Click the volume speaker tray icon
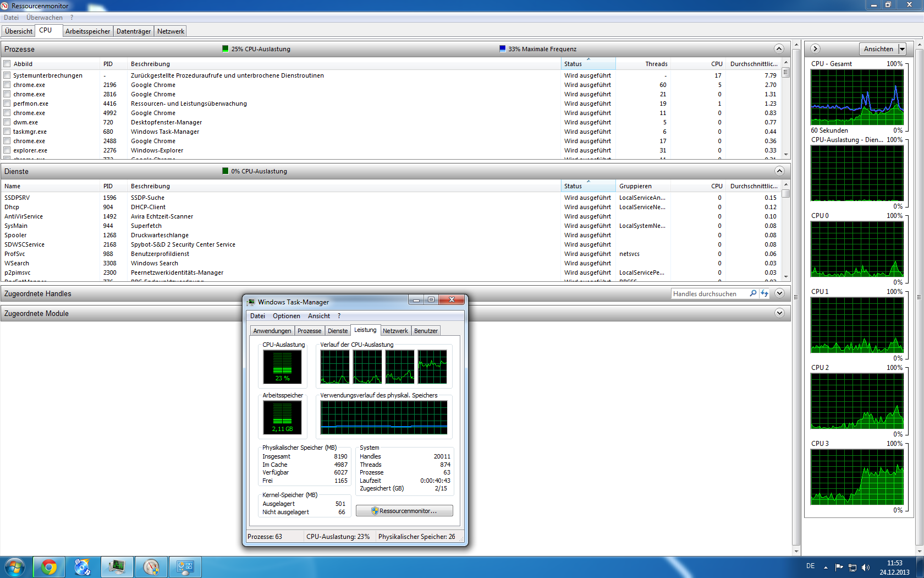Image resolution: width=924 pixels, height=578 pixels. coord(866,567)
